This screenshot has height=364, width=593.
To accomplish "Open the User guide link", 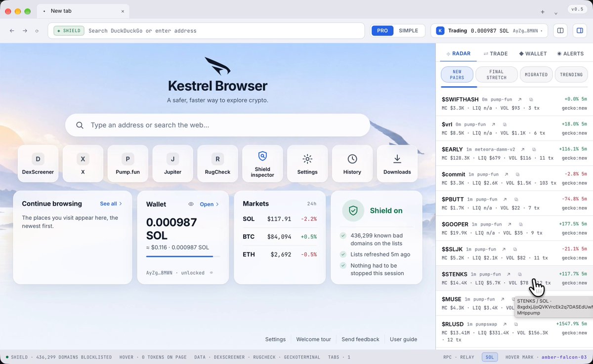I will 403,339.
